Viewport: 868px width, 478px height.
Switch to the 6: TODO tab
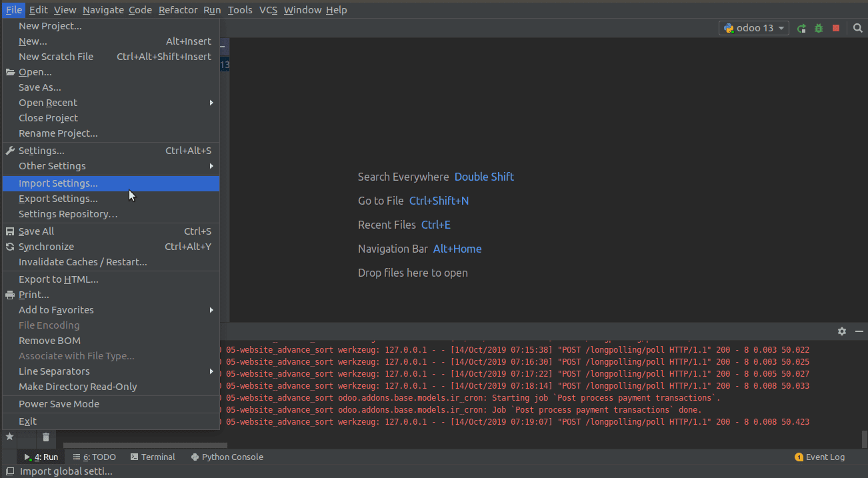95,457
